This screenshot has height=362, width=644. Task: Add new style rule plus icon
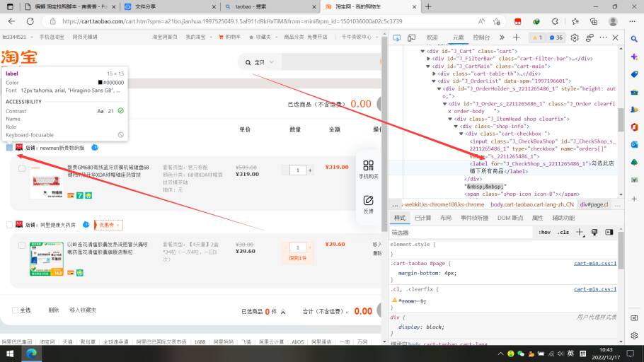click(579, 233)
